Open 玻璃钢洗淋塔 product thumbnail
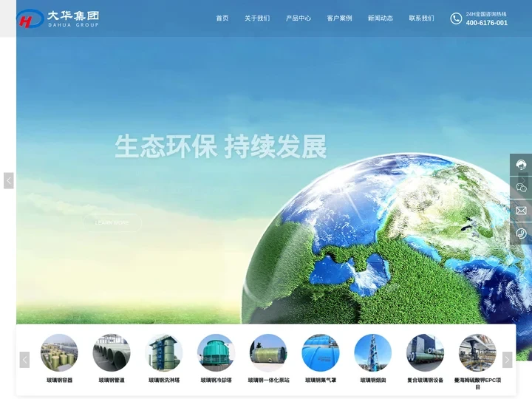Screen dimensions: 532x399 pos(164,352)
